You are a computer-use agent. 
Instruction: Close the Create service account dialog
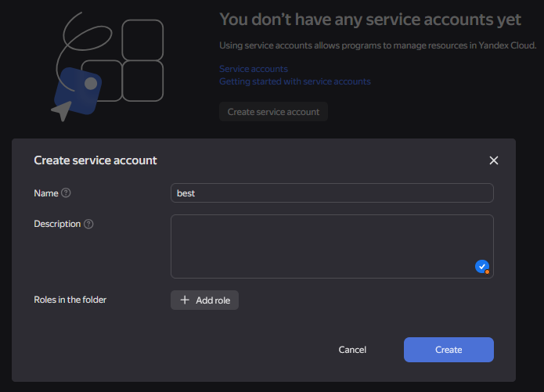pyautogui.click(x=493, y=160)
